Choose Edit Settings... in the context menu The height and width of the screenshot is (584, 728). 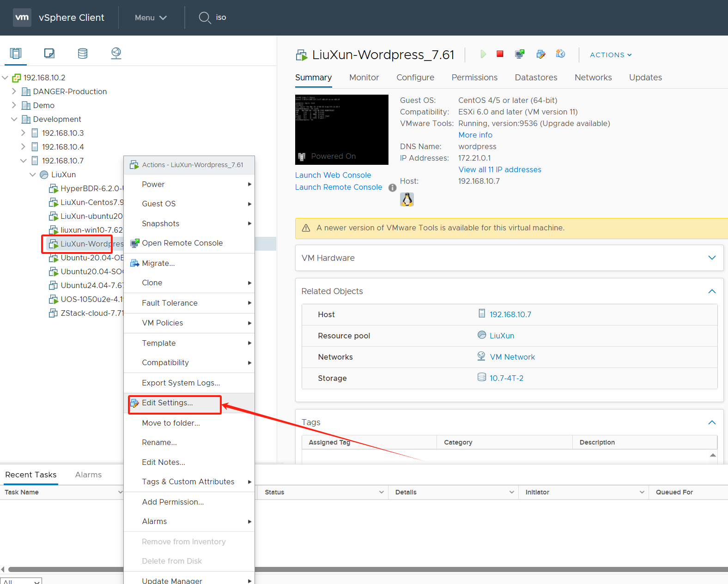coord(189,403)
